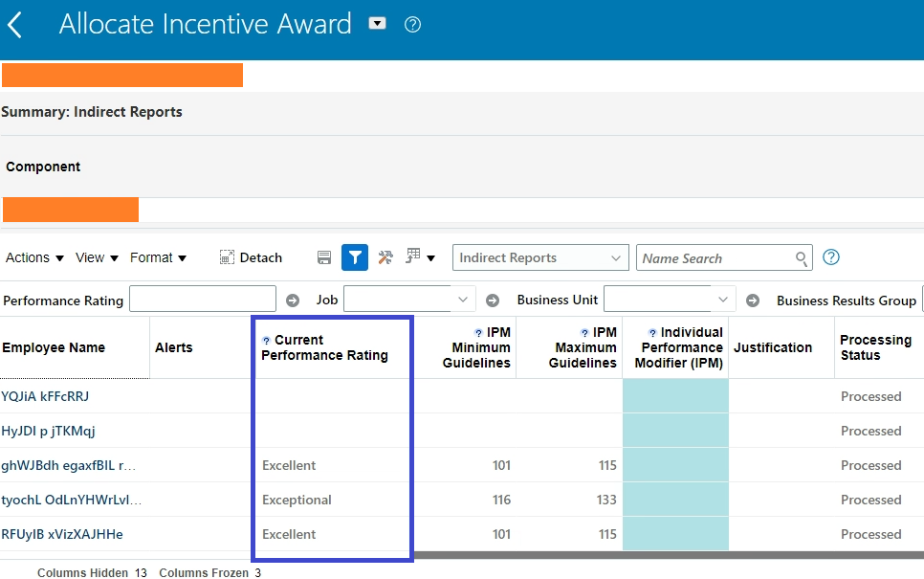The width and height of the screenshot is (924, 579).
Task: Expand the freeze icon dropdown arrow
Action: coord(429,256)
